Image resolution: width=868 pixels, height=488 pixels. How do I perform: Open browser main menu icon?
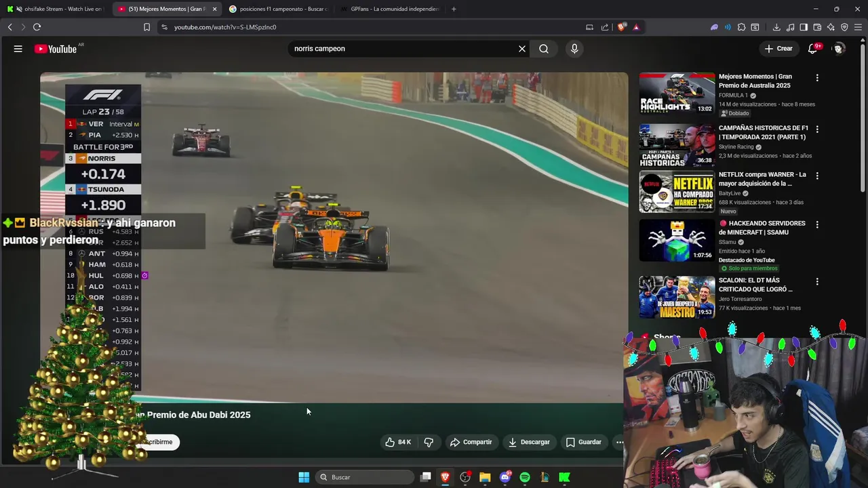click(859, 27)
